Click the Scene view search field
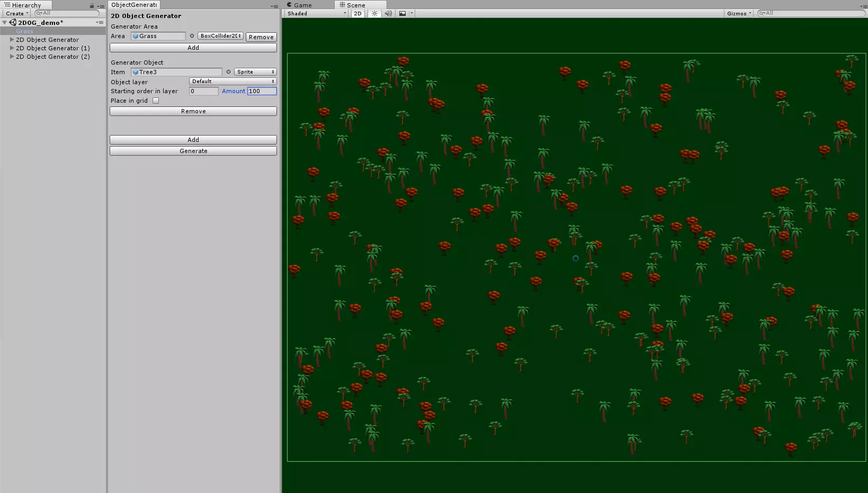 pos(811,13)
